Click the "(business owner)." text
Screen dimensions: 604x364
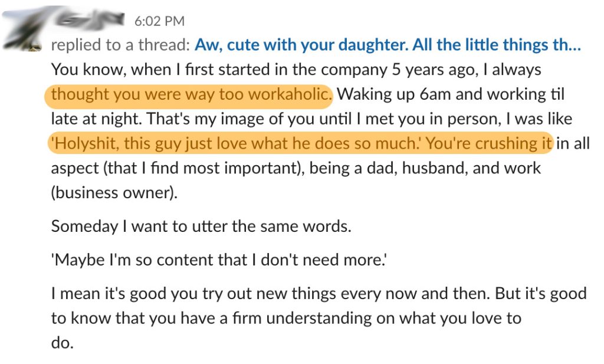[x=114, y=193]
